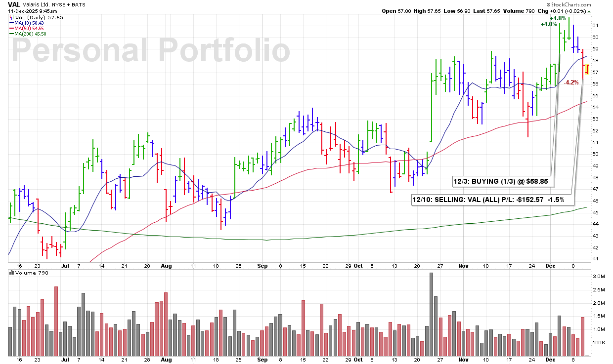Click the +4.0% gain annotation

[549, 24]
